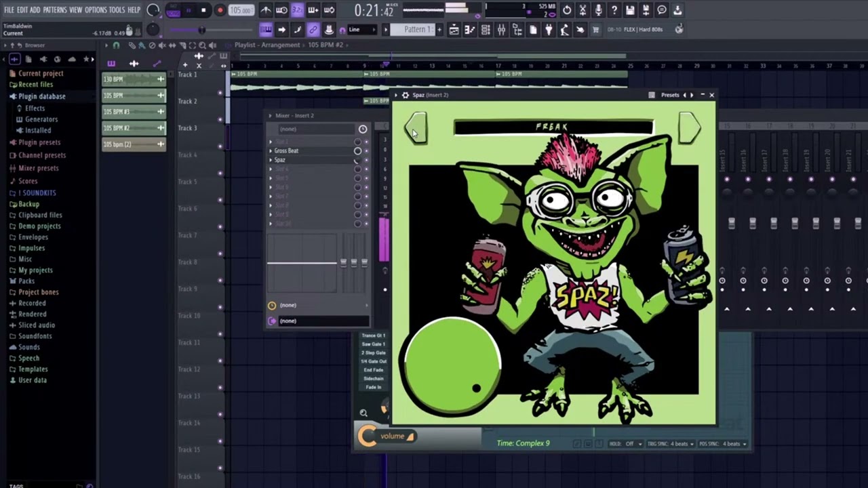Click the master volume knob at top
The height and width of the screenshot is (488, 868).
153,10
